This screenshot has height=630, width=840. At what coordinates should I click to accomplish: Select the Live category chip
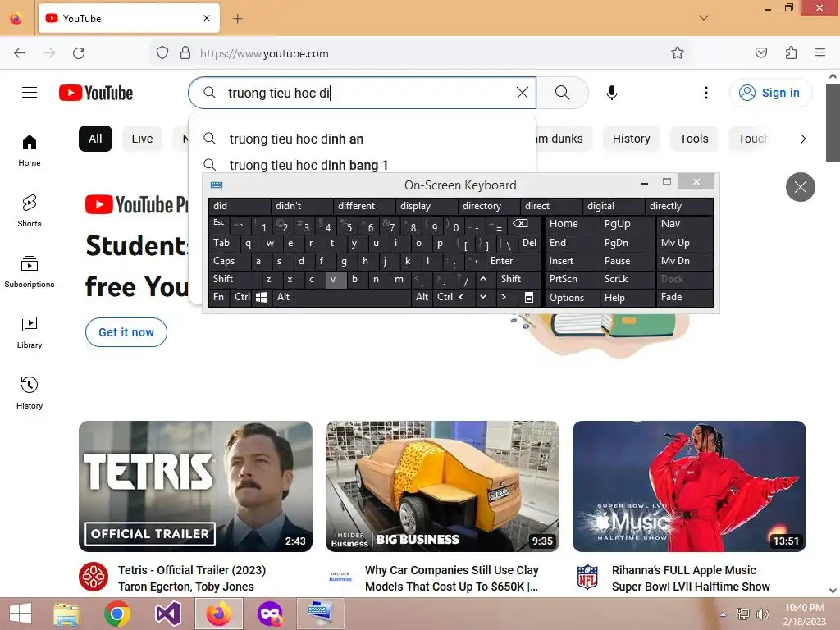(x=142, y=139)
